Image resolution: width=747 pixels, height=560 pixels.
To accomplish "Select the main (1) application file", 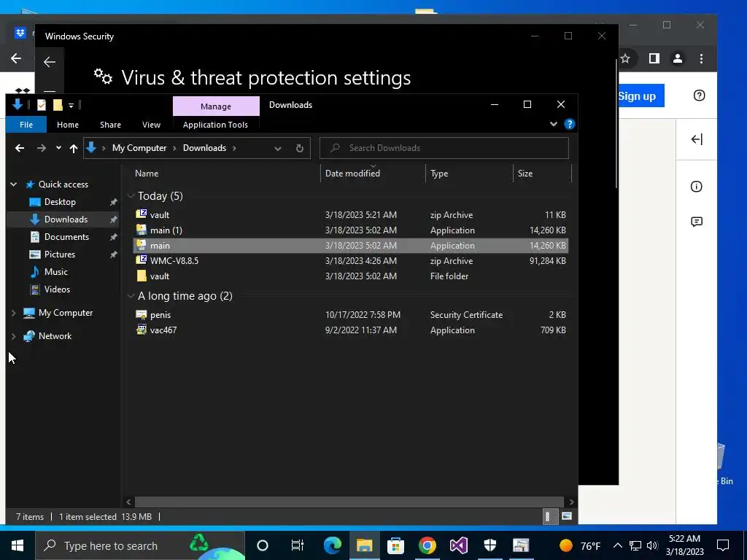I will (x=351, y=230).
